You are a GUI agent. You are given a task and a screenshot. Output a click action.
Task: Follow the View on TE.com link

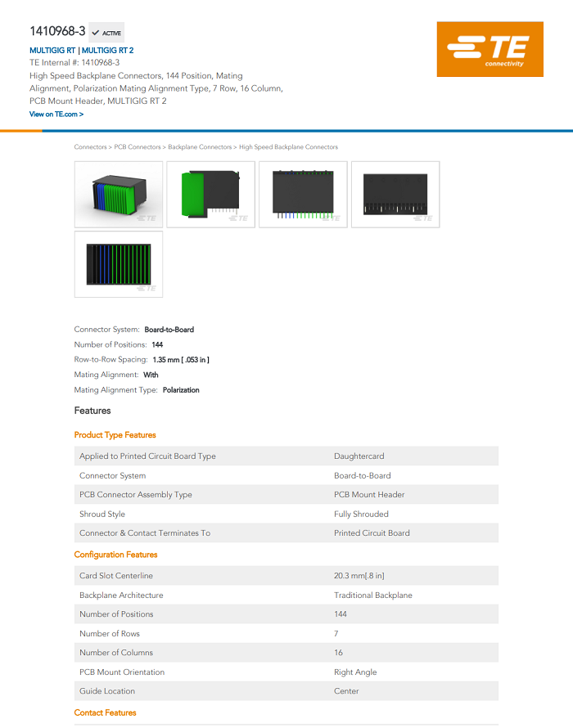coord(56,115)
